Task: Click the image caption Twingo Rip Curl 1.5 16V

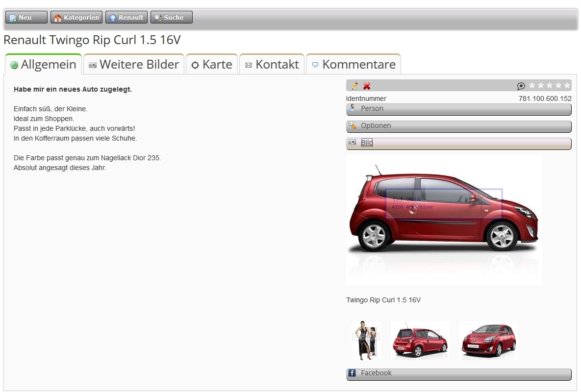Action: tap(383, 300)
